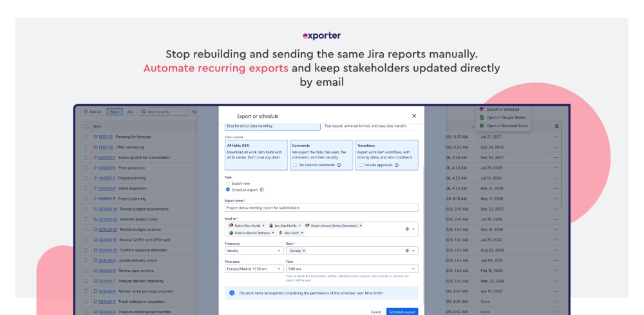Click the info icon beside Include approvals

(397, 165)
